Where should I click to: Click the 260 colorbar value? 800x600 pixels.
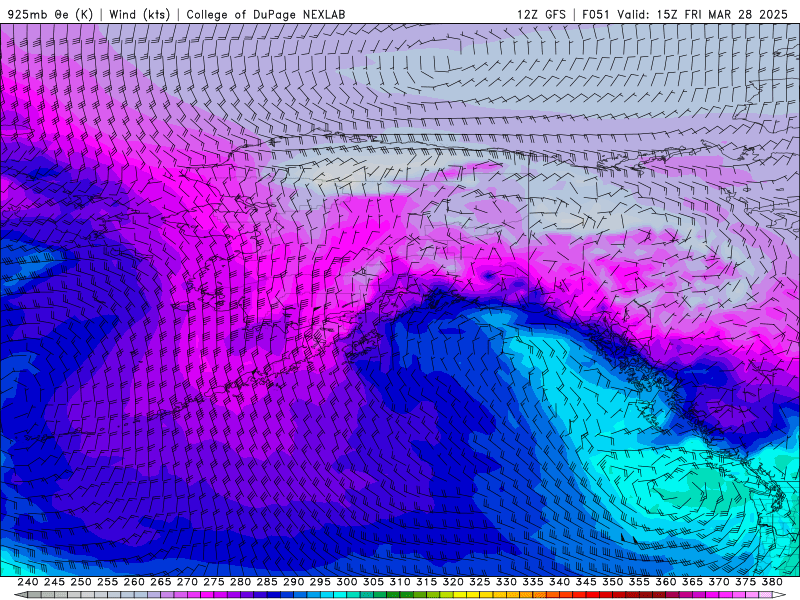pyautogui.click(x=134, y=582)
